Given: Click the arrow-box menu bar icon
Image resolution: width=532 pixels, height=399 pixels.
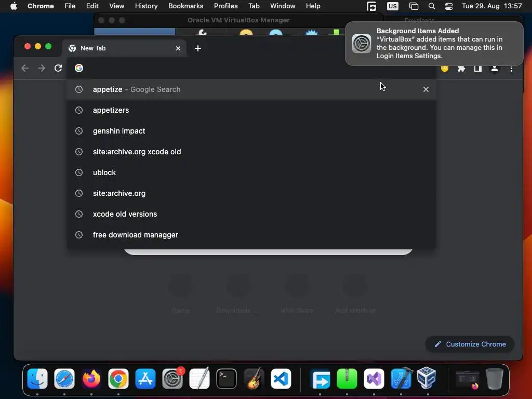Looking at the screenshot, I should click(x=371, y=6).
